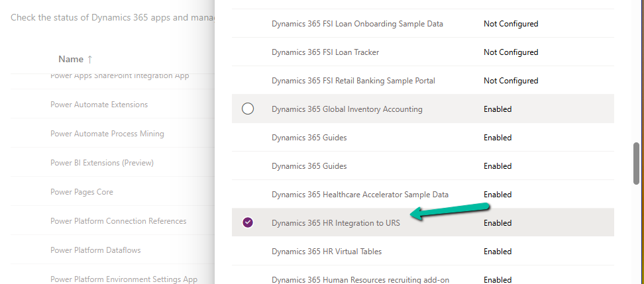
Task: Choose Power Platform Dataflows from the list
Action: click(x=95, y=250)
